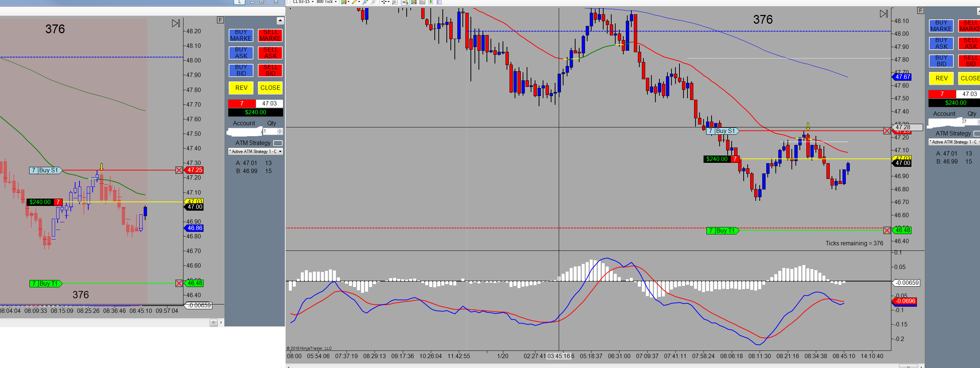Click the yellow down-arrow marker on main chart
The image size is (980, 368).
coord(807,126)
